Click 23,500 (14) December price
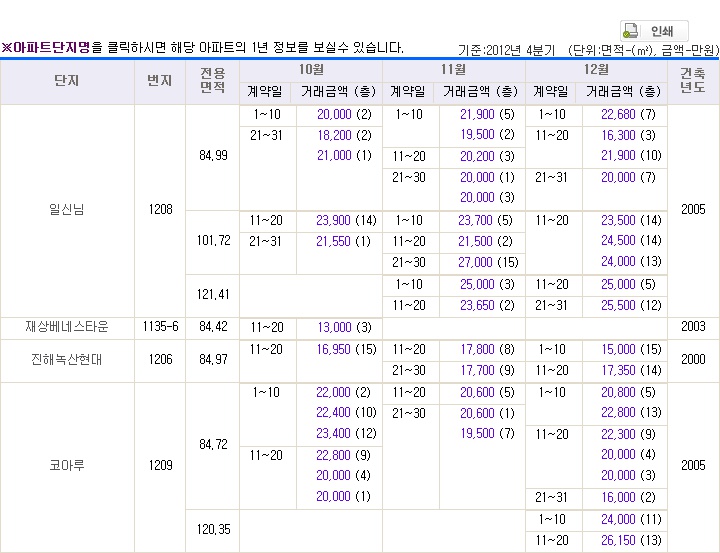Image resolution: width=720 pixels, height=553 pixels. pyautogui.click(x=631, y=221)
